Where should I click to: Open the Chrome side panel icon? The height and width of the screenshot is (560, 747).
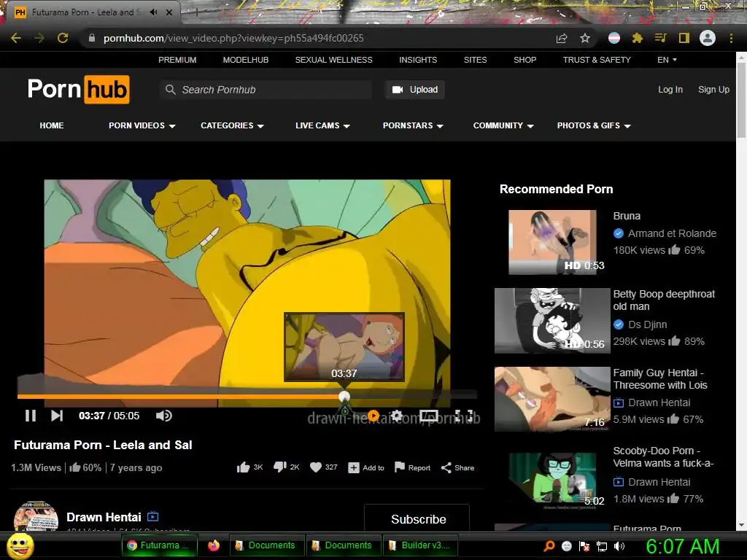coord(684,38)
